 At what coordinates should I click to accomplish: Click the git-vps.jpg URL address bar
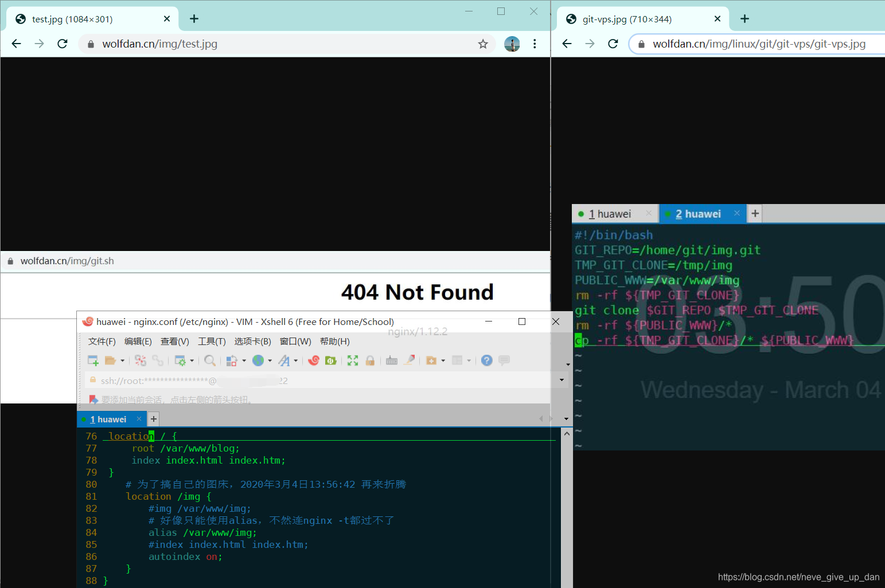tap(757, 44)
